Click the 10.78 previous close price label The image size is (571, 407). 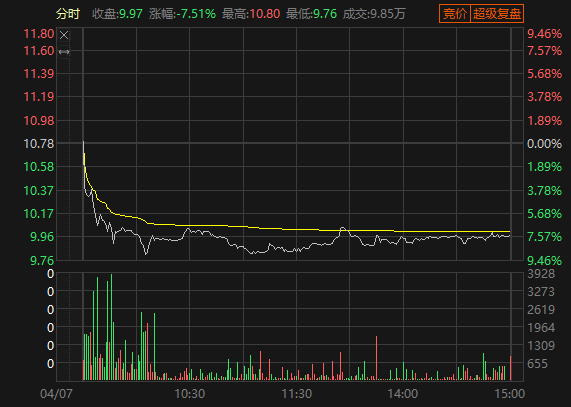pos(39,144)
